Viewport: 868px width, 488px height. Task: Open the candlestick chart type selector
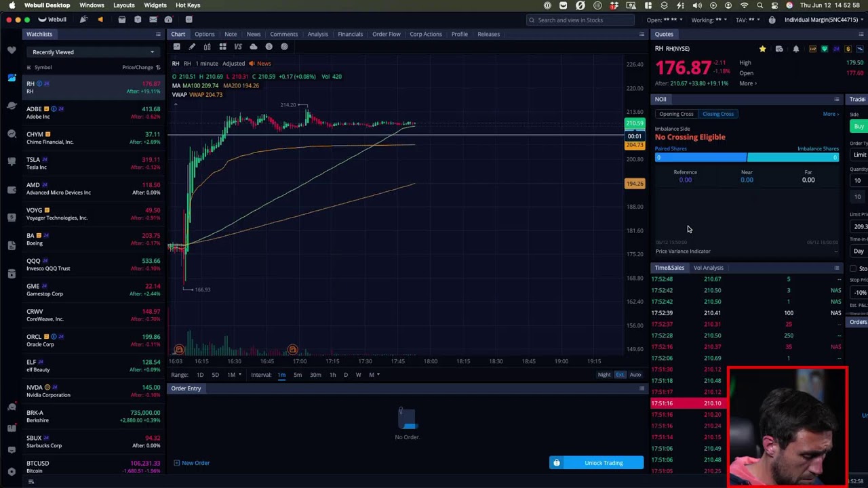point(207,47)
